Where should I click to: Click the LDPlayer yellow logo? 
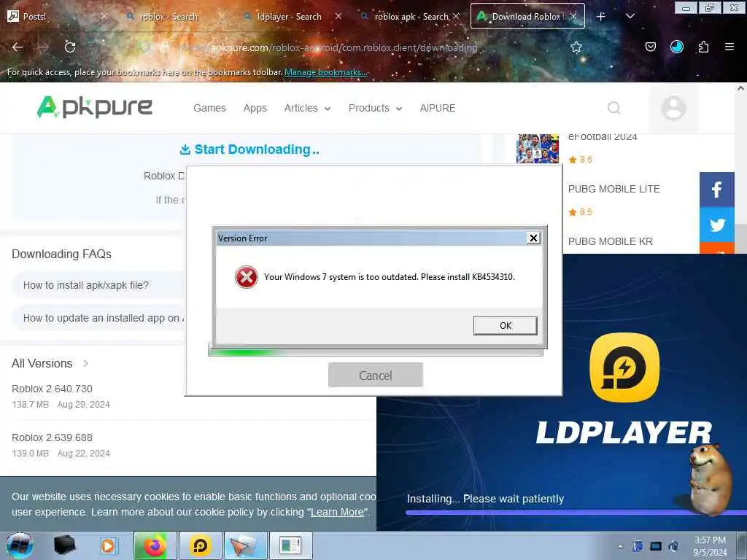click(624, 367)
